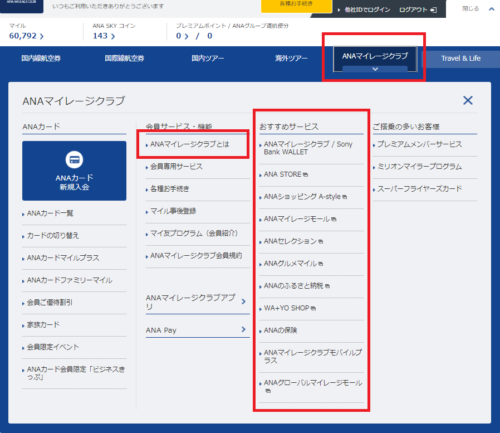Screen dimensions: 500x433
Task: Switch to the Travel & Life tab
Action: 461,59
